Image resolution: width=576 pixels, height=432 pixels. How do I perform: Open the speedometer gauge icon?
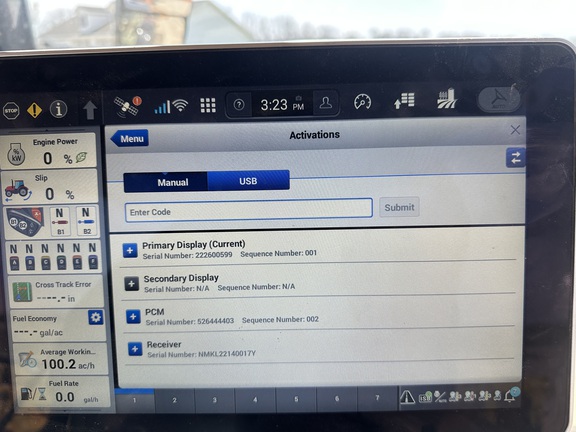tap(362, 102)
